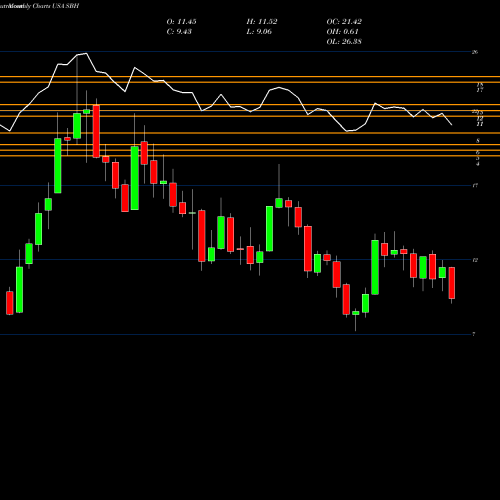Select the open value "O: 11.45"
This screenshot has height=500, width=500.
point(181,22)
